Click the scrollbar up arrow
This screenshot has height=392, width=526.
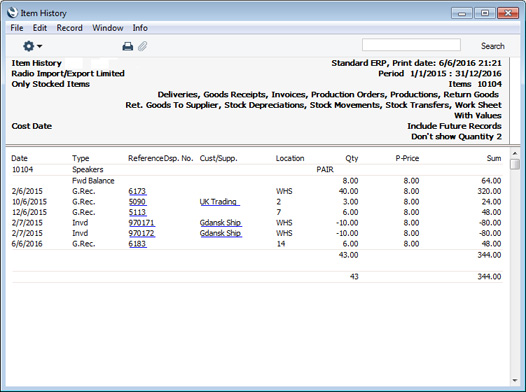click(x=515, y=153)
